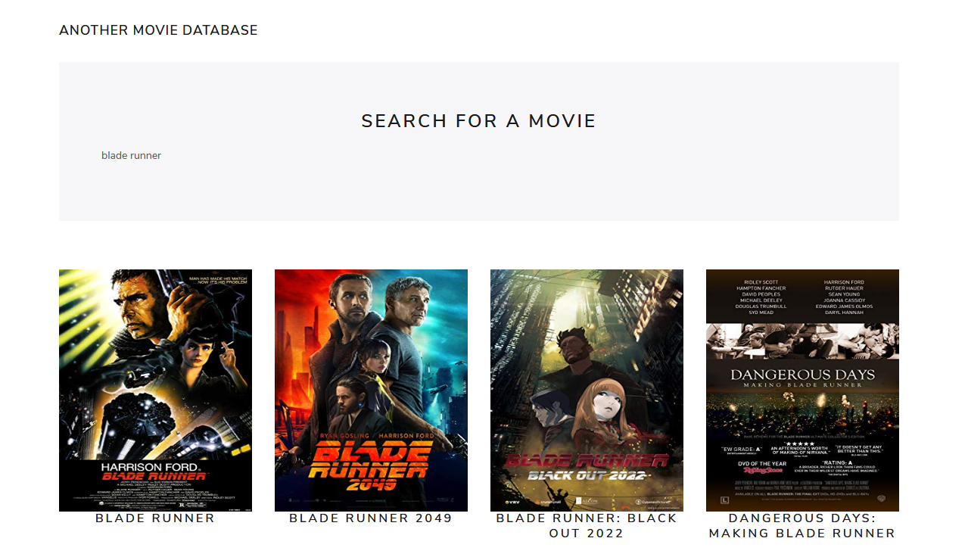Select the "Blade Runner" title under the first poster
The width and height of the screenshot is (968, 560).
(155, 518)
